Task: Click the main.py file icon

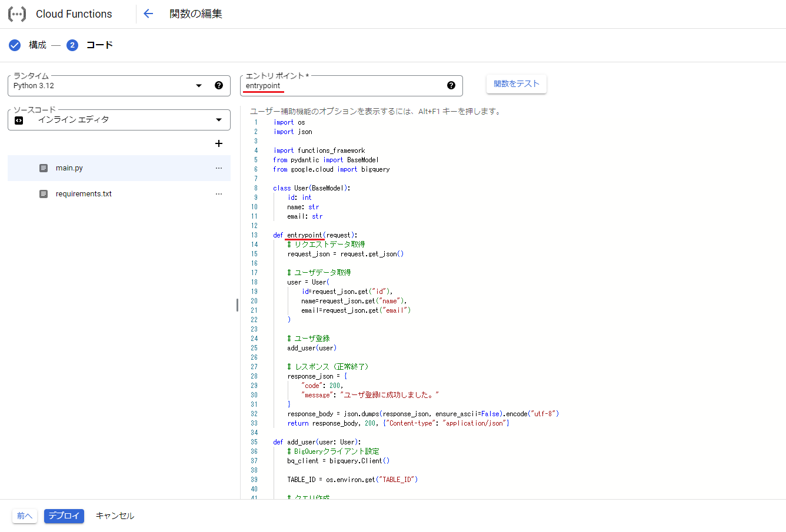Action: coord(44,168)
